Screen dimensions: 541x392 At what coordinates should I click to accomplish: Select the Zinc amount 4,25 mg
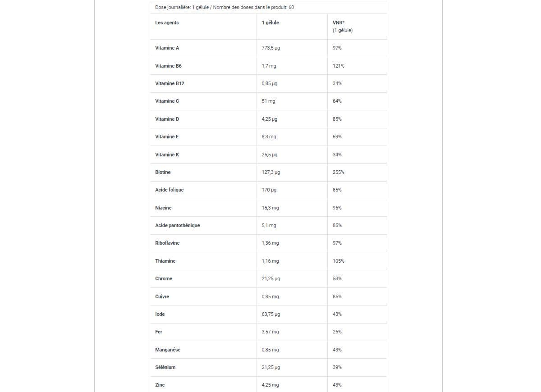point(270,385)
